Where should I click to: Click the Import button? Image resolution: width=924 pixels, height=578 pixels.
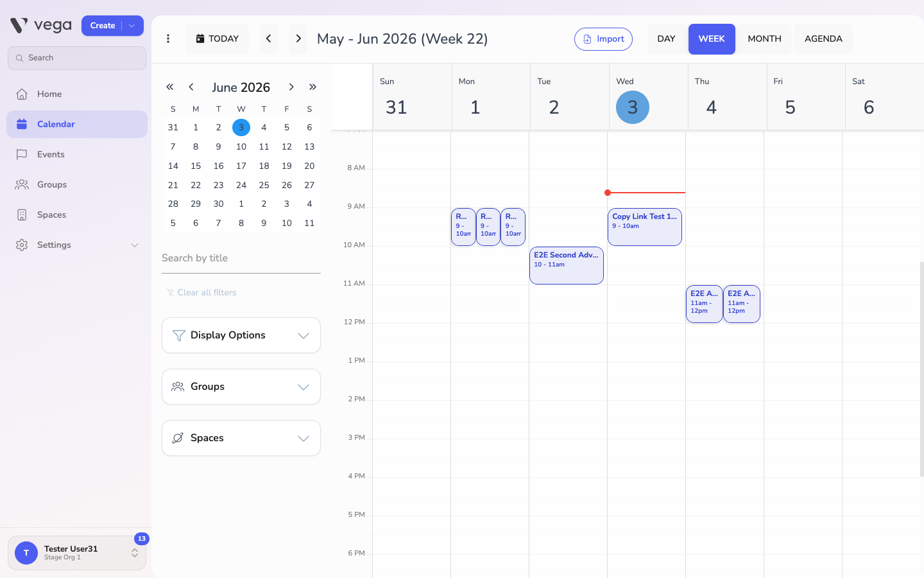tap(603, 39)
